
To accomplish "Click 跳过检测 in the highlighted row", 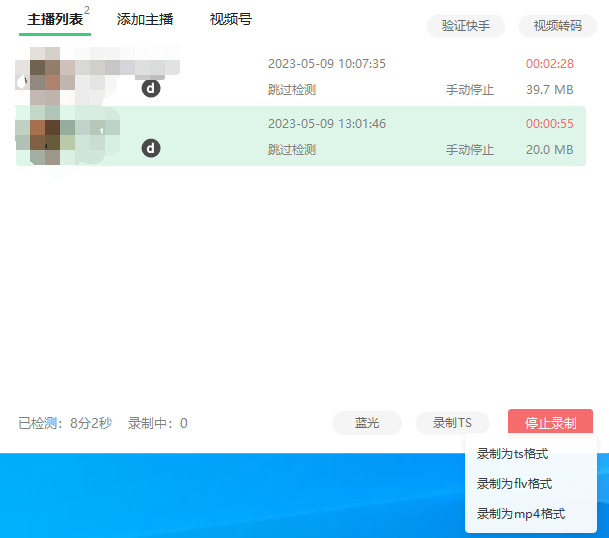I will click(291, 150).
